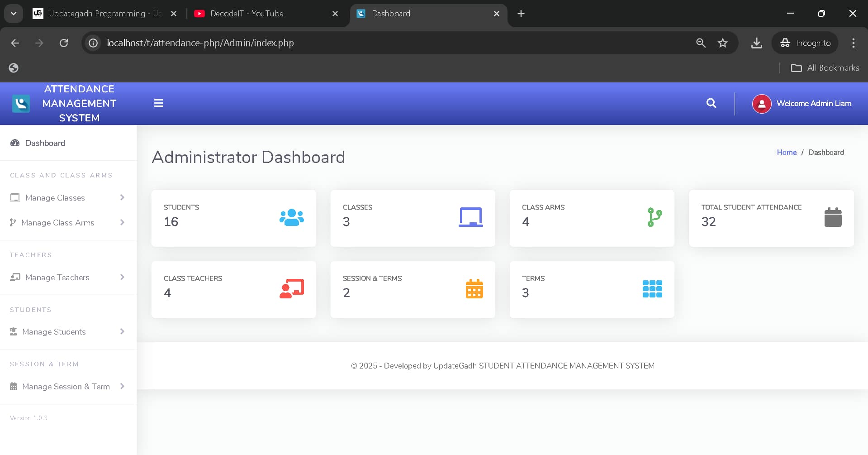Click the admin profile avatar icon
This screenshot has width=868, height=455.
tap(761, 103)
